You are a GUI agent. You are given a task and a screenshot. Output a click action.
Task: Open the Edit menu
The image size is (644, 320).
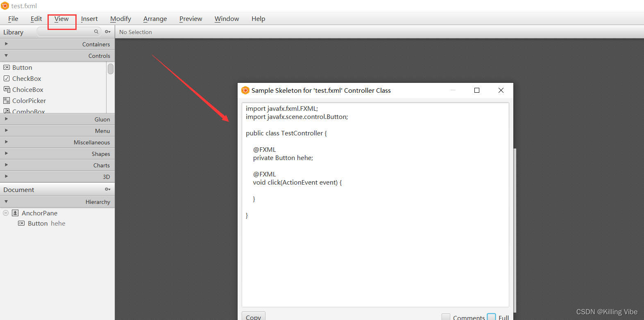36,18
